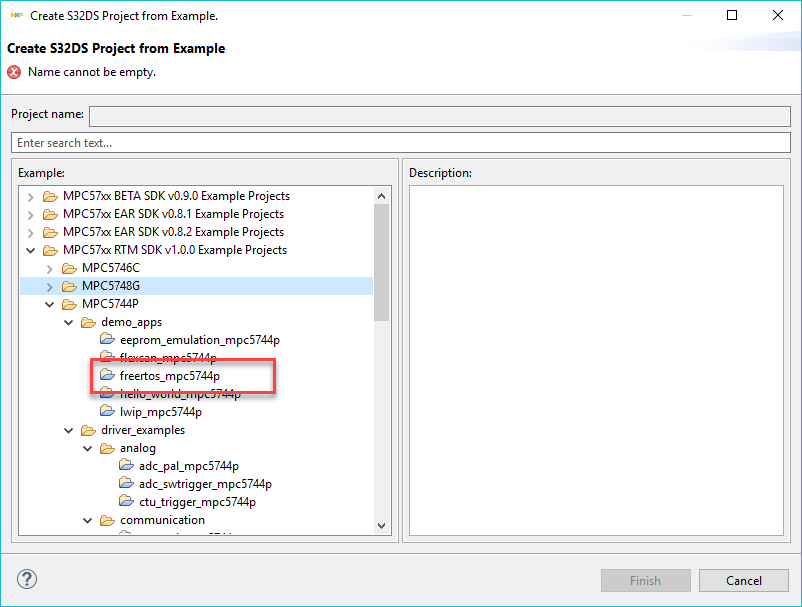Select the driver_examples tree item

(x=143, y=430)
